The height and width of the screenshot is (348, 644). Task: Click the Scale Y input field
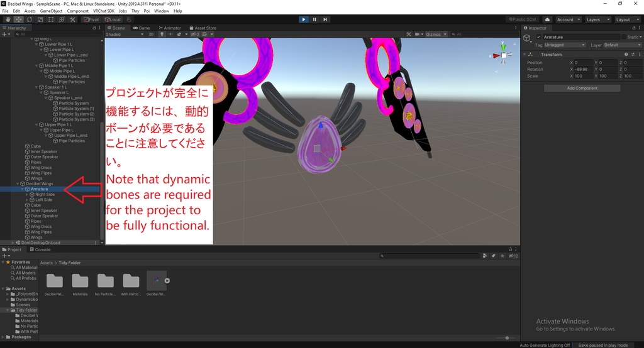click(608, 76)
